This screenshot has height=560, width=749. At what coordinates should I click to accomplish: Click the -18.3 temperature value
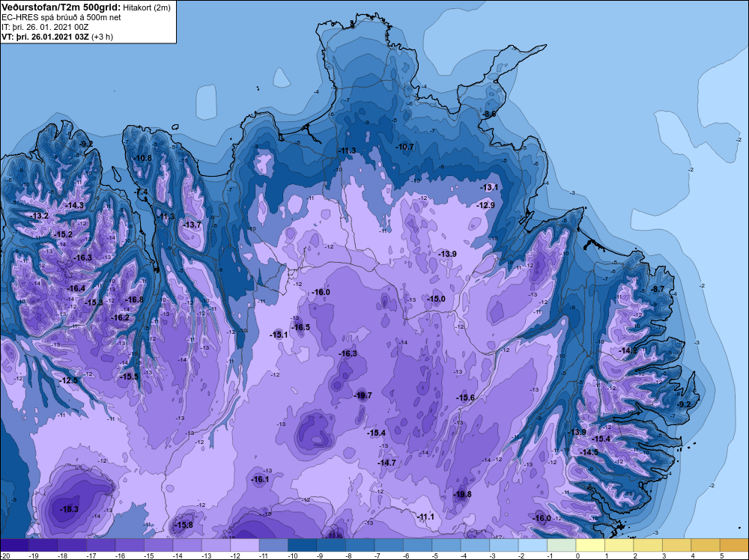tap(69, 509)
